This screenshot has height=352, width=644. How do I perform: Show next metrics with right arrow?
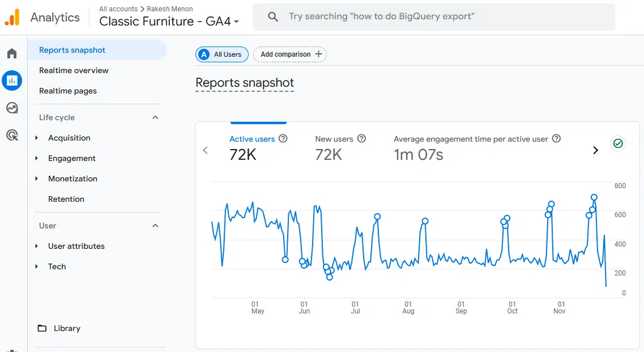[595, 150]
